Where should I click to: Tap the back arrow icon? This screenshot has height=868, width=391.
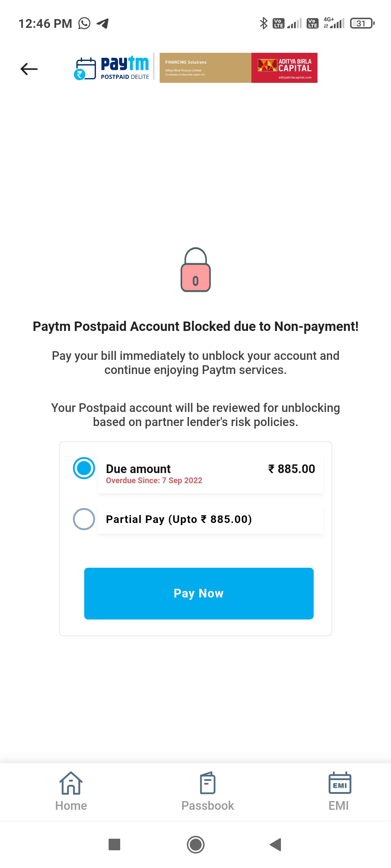click(x=29, y=69)
